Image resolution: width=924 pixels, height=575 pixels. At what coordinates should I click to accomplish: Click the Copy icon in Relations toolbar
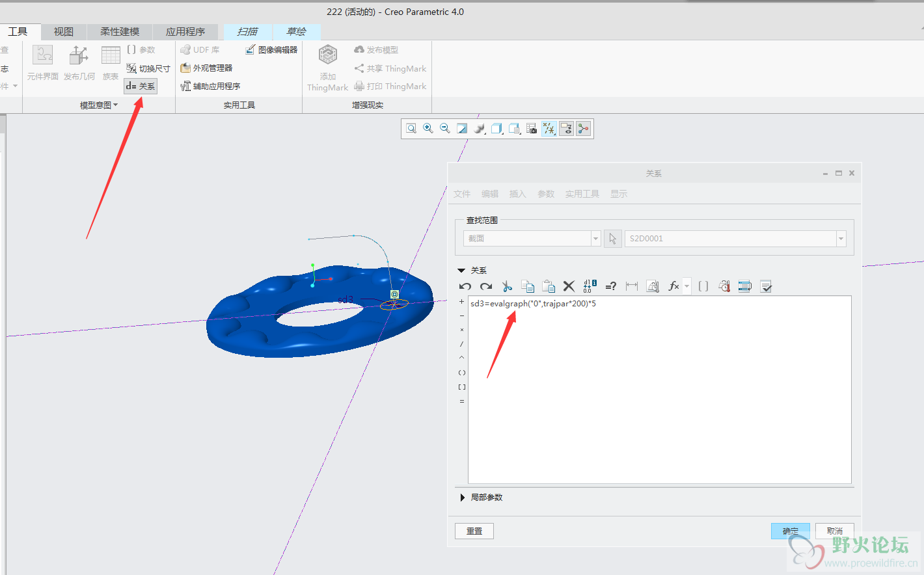pos(528,286)
